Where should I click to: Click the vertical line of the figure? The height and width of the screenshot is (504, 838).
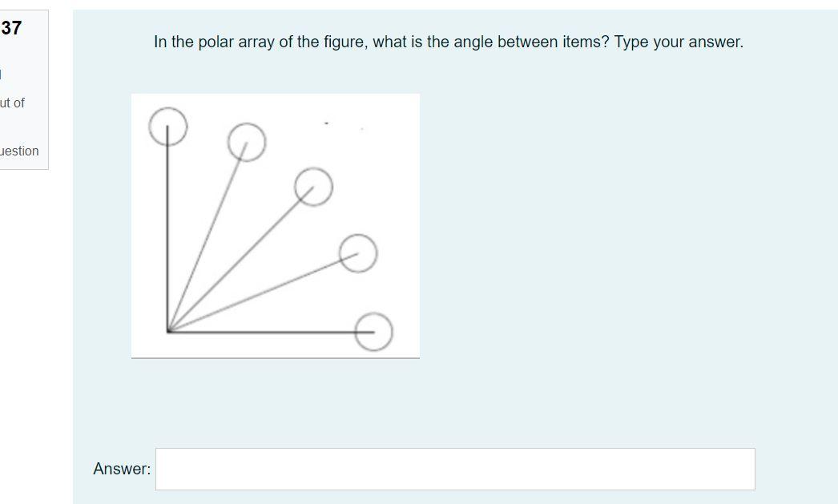pos(167,232)
